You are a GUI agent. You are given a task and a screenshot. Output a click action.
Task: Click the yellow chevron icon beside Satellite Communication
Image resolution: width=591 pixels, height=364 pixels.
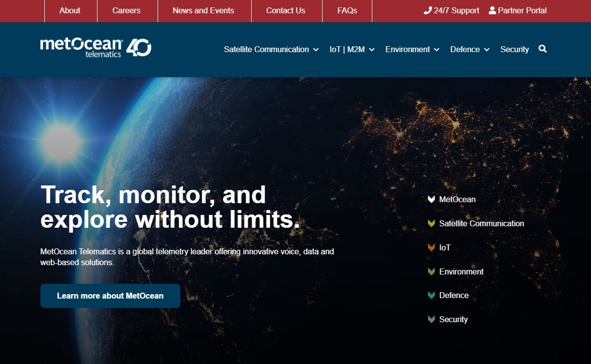[431, 223]
